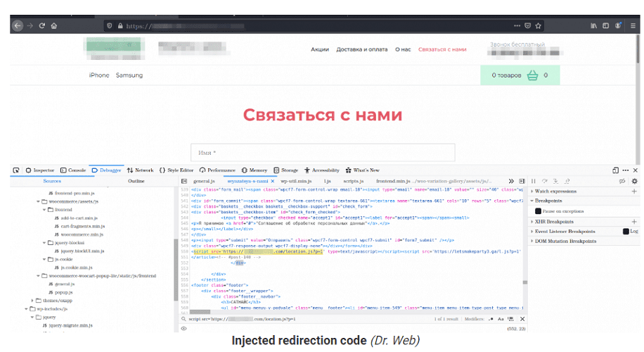This screenshot has width=644, height=352.
Task: Open the Network tab
Action: click(x=140, y=170)
